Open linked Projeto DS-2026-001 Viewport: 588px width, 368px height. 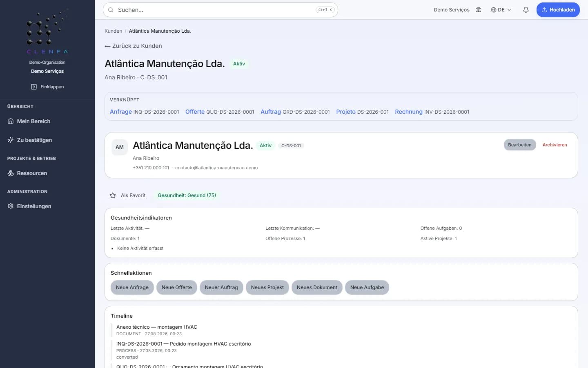[x=362, y=112]
